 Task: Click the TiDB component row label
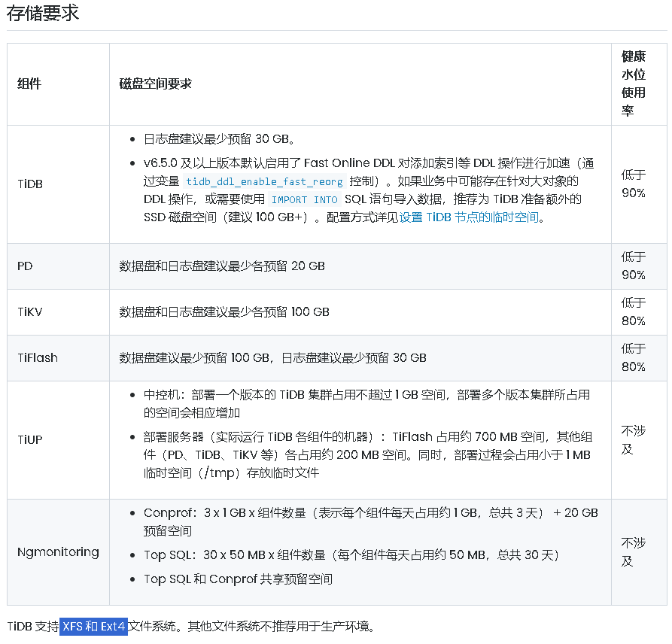point(30,184)
